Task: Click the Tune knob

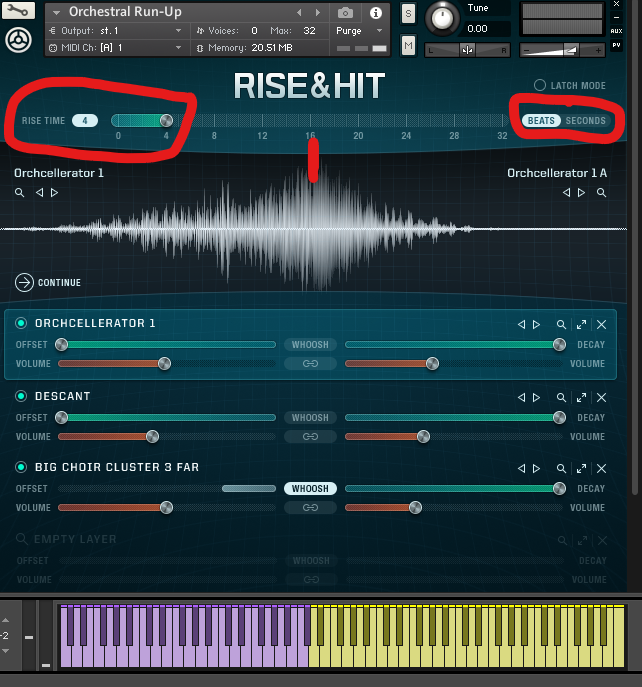Action: click(x=442, y=18)
